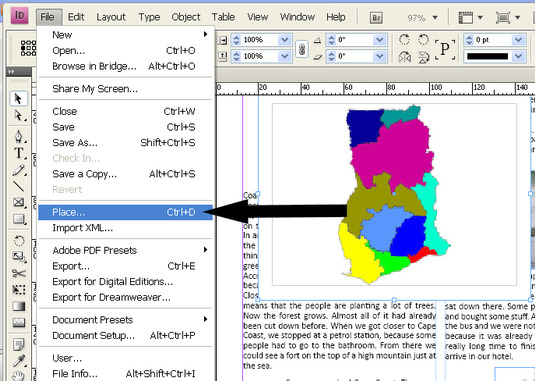Choose Save As... menu entry

(126, 143)
